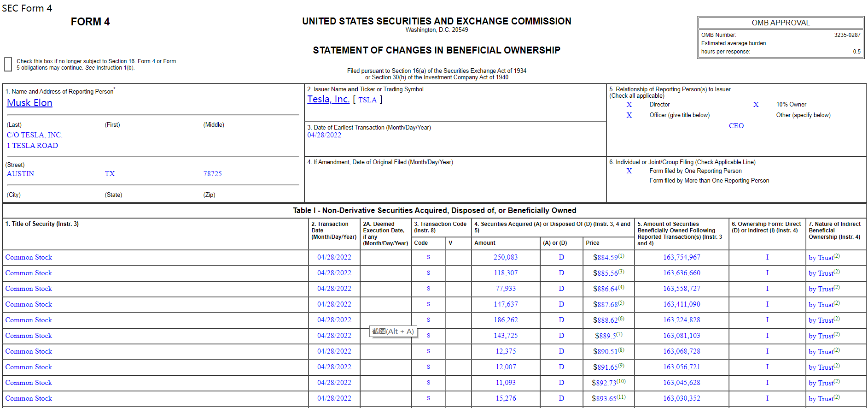Toggle the 10% Owner X mark
This screenshot has width=868, height=408.
(x=756, y=105)
